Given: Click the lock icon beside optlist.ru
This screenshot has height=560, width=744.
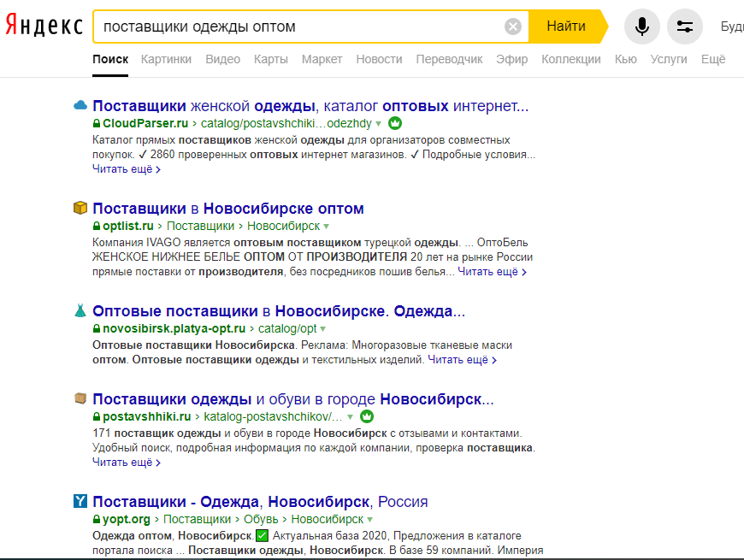Looking at the screenshot, I should coord(97,226).
